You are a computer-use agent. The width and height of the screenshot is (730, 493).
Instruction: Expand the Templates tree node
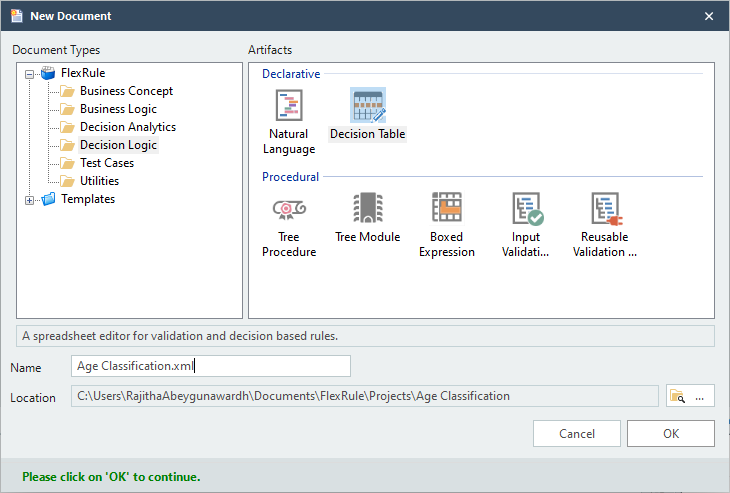[29, 200]
